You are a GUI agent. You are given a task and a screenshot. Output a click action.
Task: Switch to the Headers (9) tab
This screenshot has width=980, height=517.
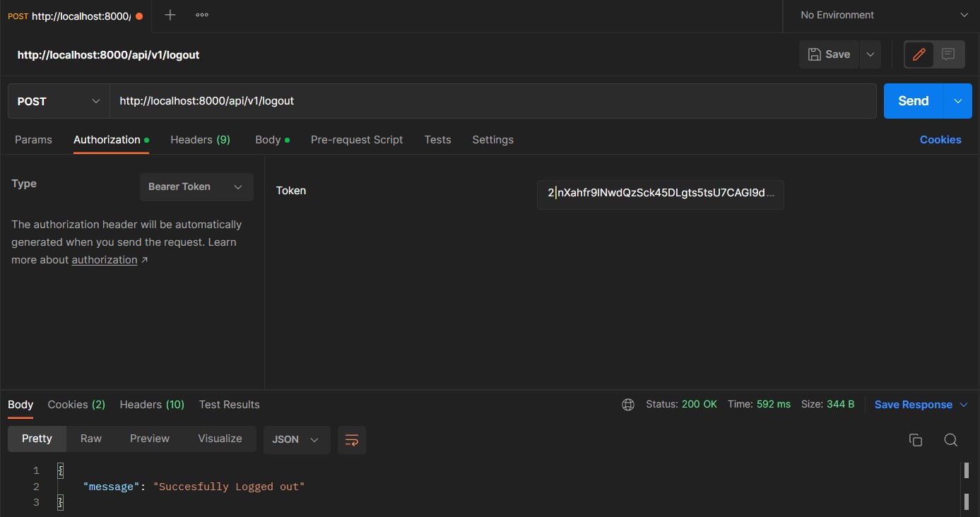pos(200,139)
